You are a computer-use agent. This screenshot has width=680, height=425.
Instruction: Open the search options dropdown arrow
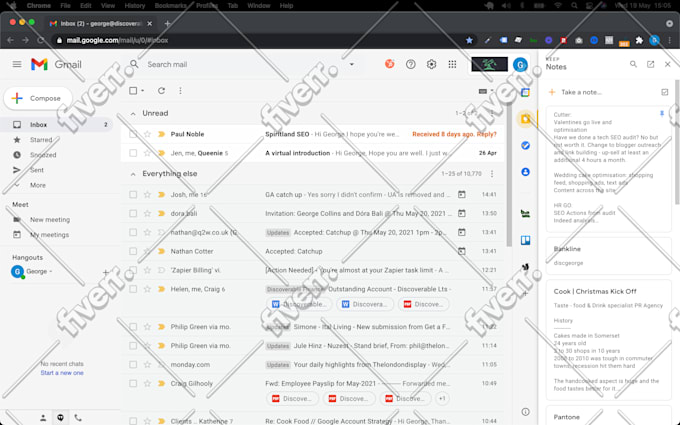pos(352,64)
